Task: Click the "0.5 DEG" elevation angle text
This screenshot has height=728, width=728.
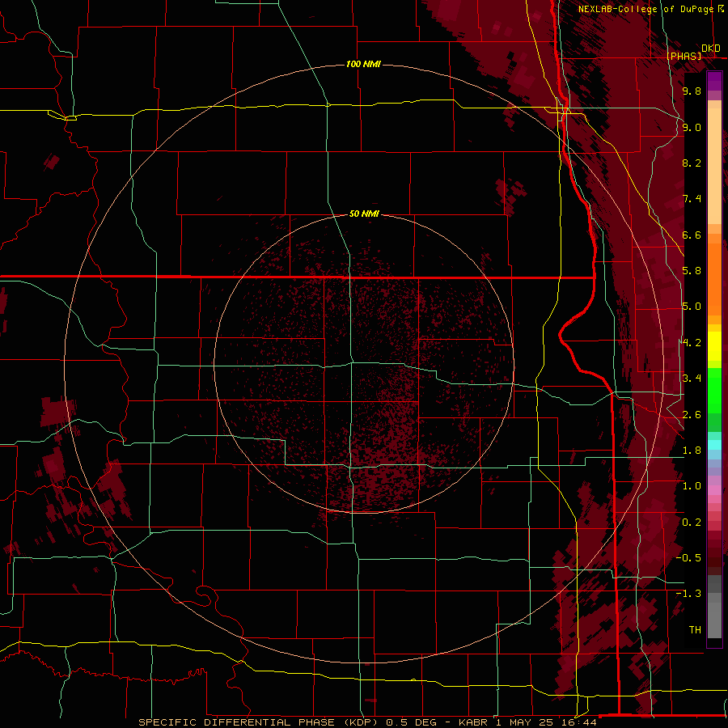Action: [412, 722]
